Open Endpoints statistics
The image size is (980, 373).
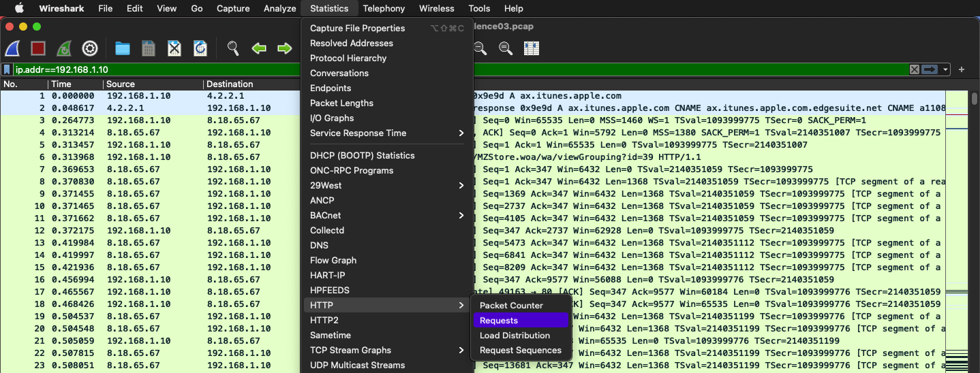[x=387, y=88]
